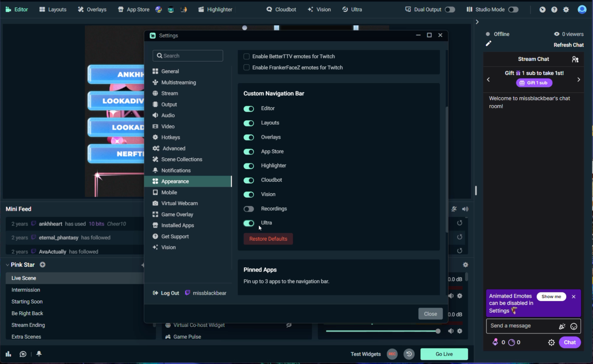Go to previous chat banner with left chevron
This screenshot has height=364, width=593.
488,80
